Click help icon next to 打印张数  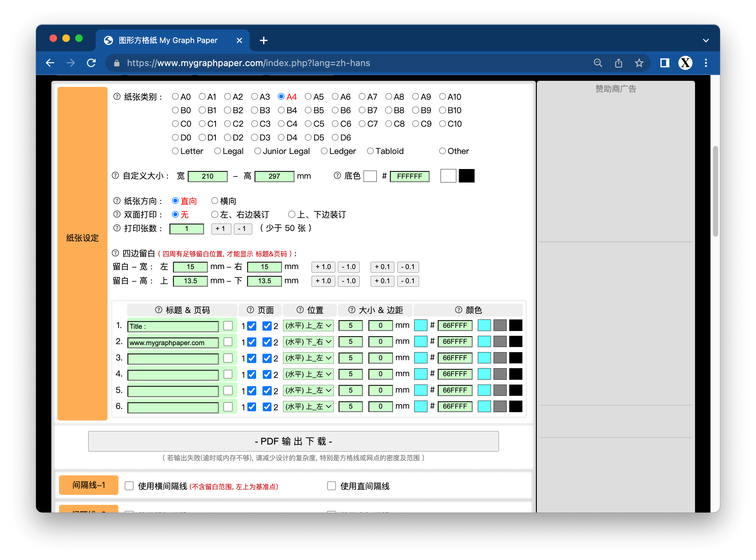(117, 228)
